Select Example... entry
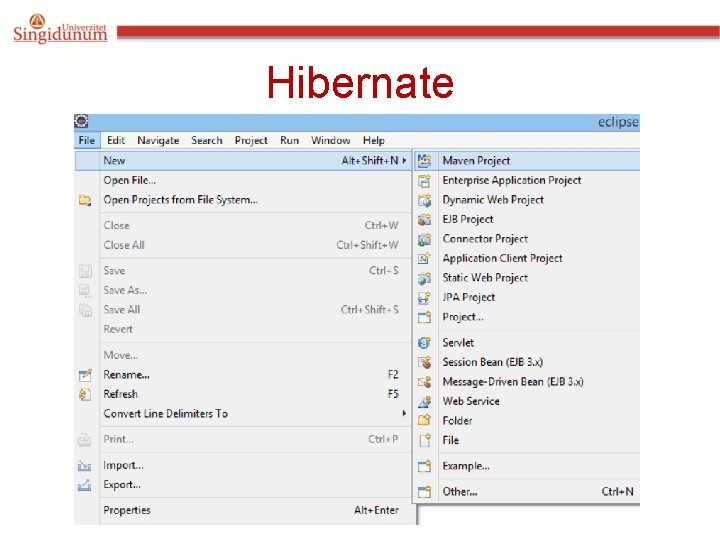Image resolution: width=720 pixels, height=540 pixels. 527,466
